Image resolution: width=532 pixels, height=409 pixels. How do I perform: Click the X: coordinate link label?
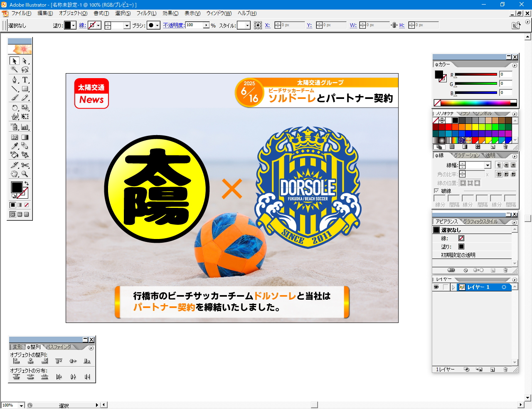click(x=267, y=25)
